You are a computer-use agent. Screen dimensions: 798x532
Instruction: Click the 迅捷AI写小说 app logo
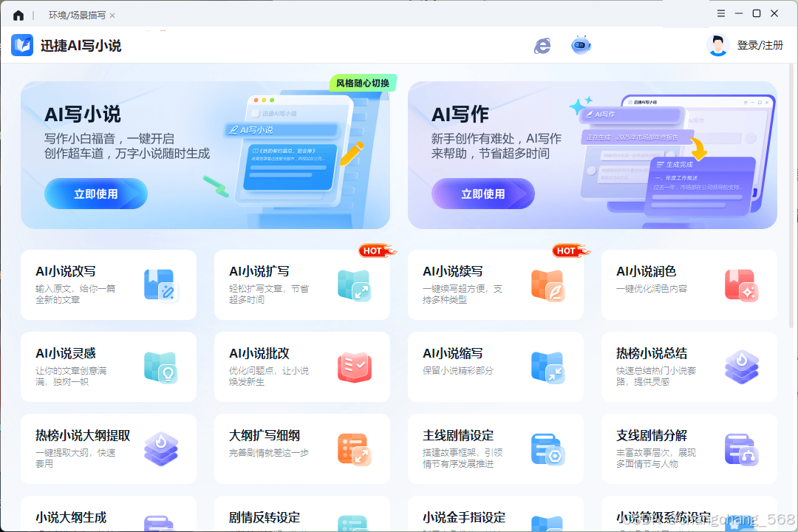point(22,45)
